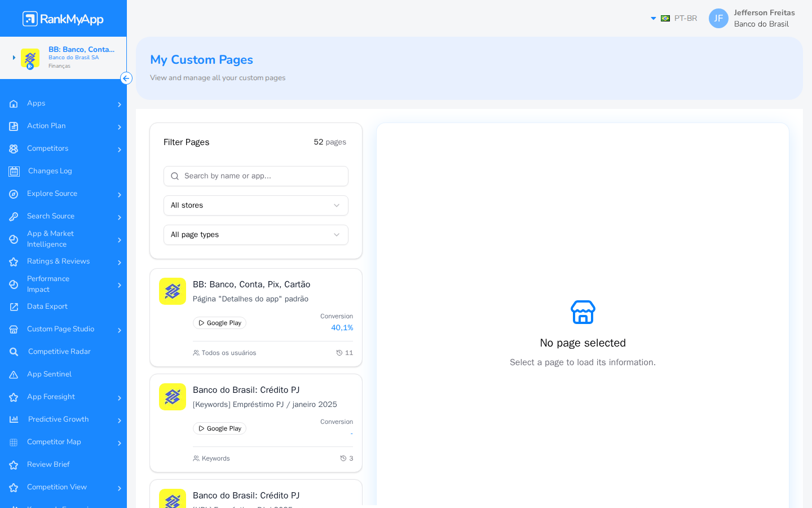Expand the Predictive Growth chevron
The image size is (812, 508).
point(120,421)
